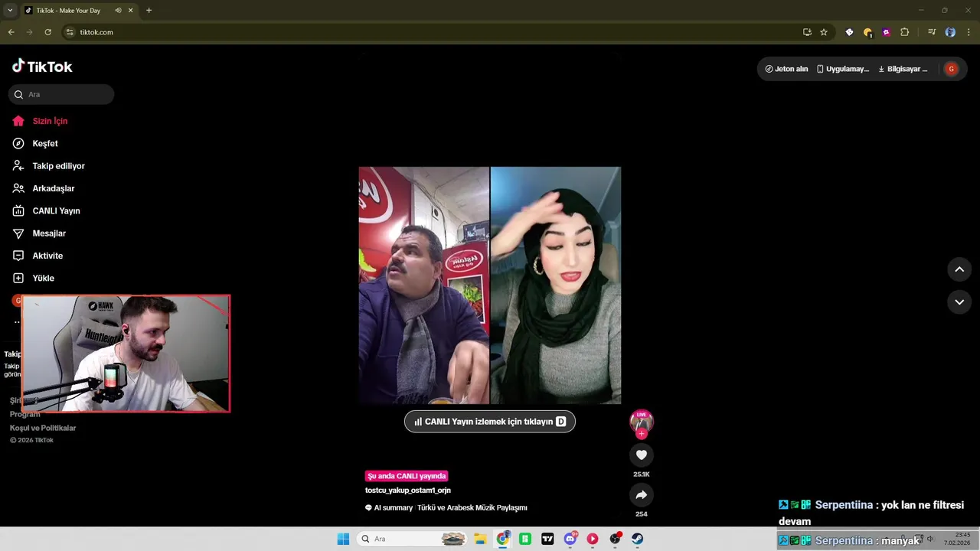
Task: Click the browser back arrow
Action: coord(11,32)
